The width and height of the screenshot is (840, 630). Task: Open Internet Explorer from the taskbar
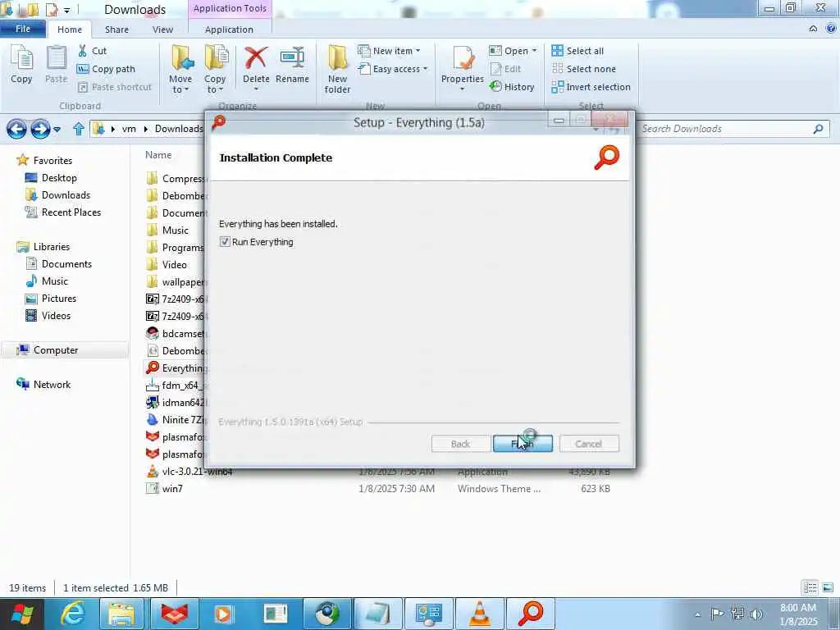tap(73, 614)
